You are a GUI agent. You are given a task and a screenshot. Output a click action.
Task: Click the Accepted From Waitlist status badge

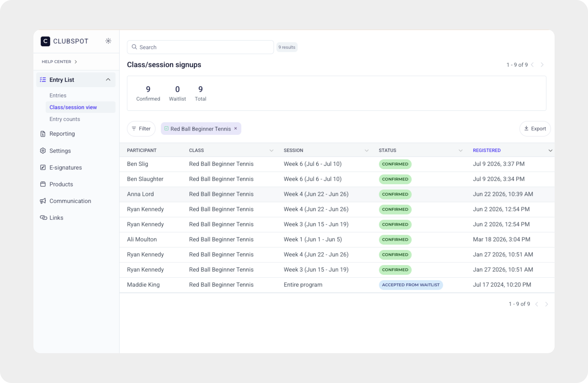point(411,285)
